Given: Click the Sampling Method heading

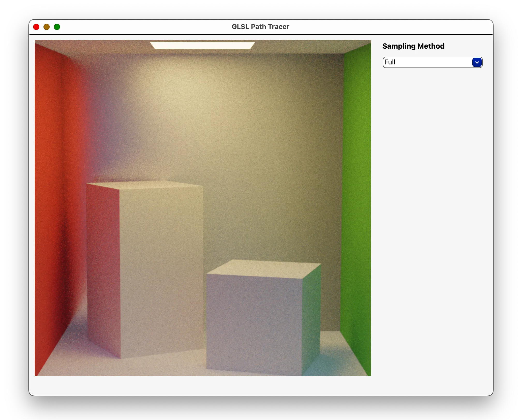Looking at the screenshot, I should click(x=413, y=46).
